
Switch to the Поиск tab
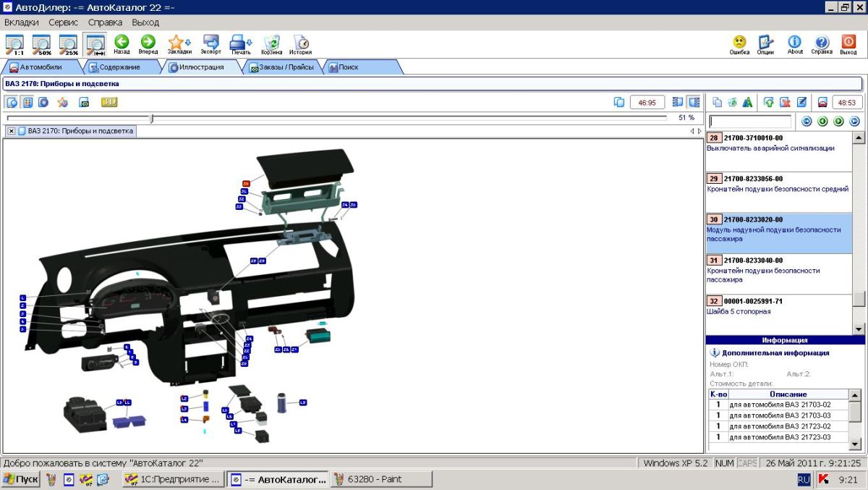[x=362, y=67]
